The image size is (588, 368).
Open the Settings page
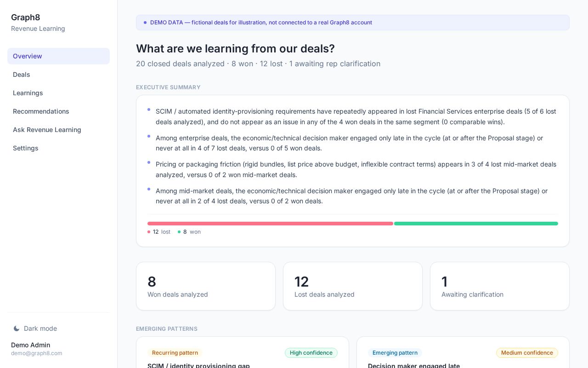click(x=58, y=148)
